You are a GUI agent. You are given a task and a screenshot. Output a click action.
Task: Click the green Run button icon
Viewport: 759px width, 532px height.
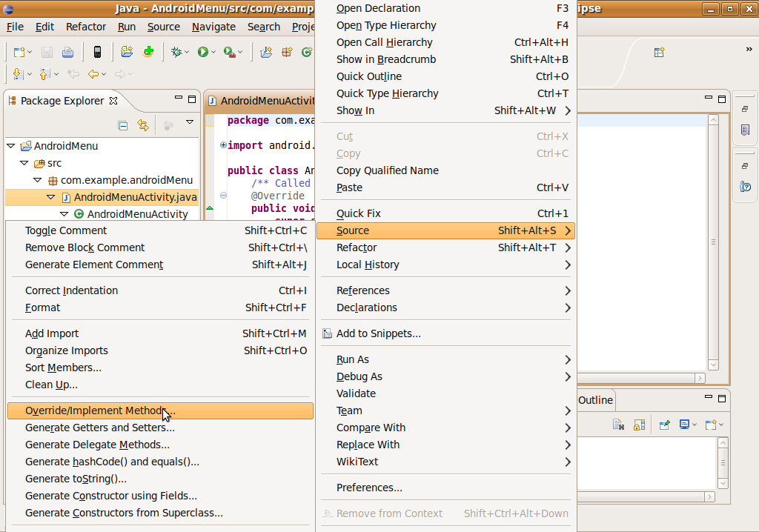click(203, 52)
